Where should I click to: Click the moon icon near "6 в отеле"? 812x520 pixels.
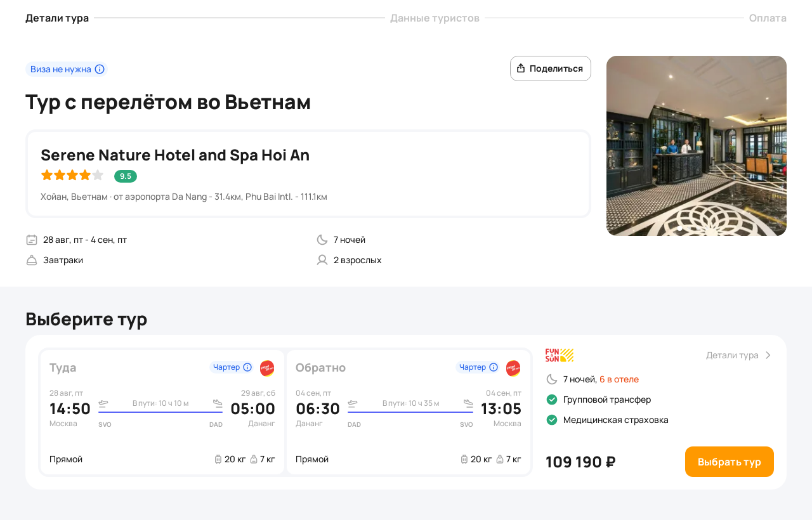552,379
